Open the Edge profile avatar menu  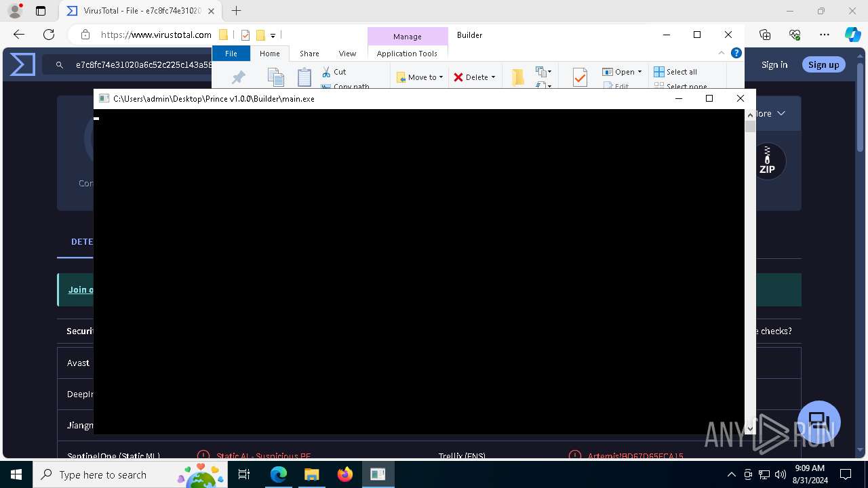tap(15, 11)
